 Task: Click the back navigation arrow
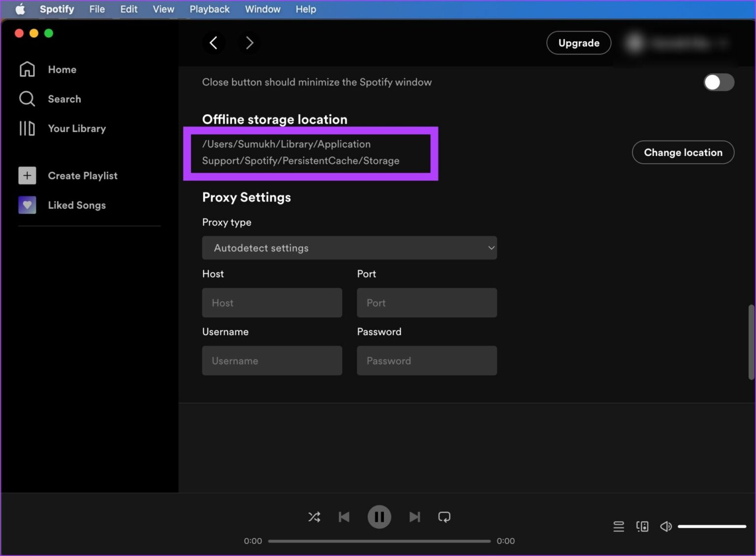tap(214, 43)
